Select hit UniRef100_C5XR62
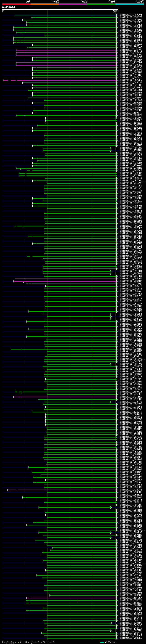146x644 pixels. tap(131, 291)
